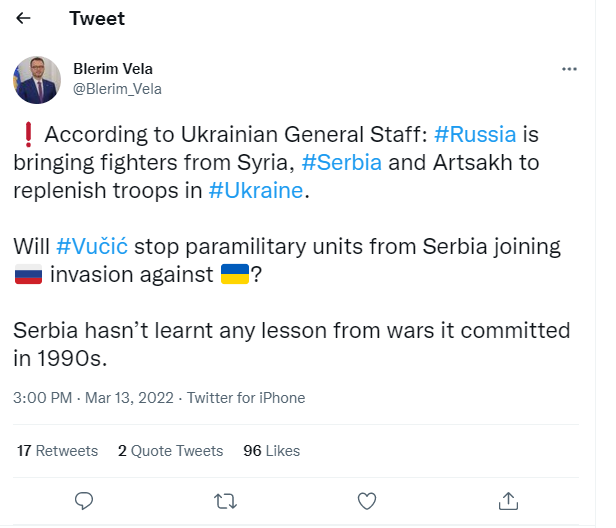Image resolution: width=616 pixels, height=528 pixels.
Task: Click the share upload icon
Action: point(508,499)
